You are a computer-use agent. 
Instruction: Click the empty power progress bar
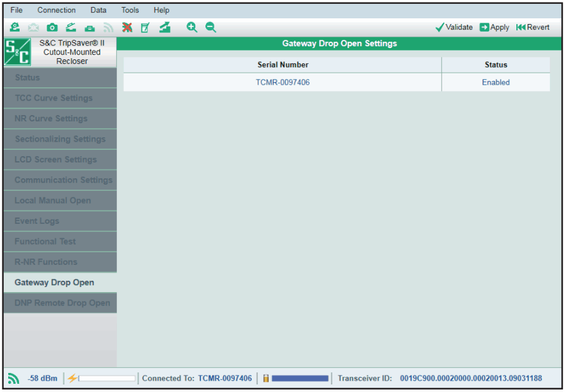tap(107, 378)
